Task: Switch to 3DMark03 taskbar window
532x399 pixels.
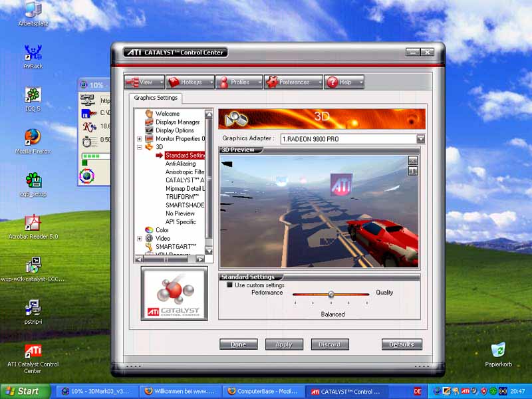Action: click(96, 391)
